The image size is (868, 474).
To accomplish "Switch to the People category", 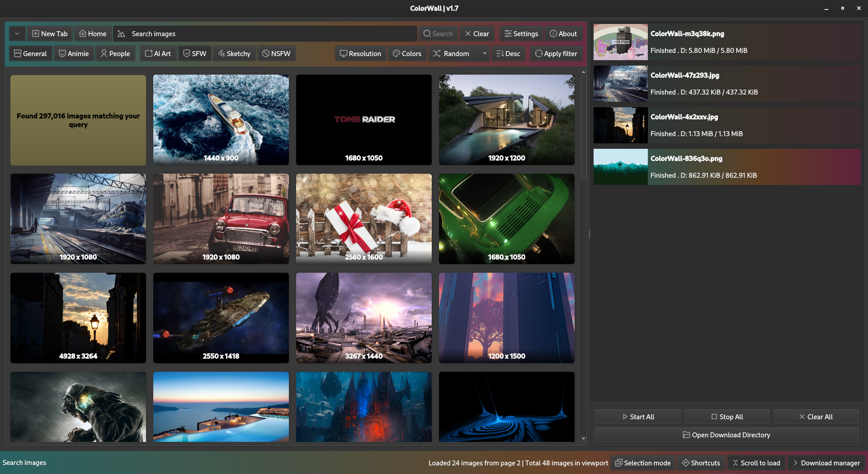I will tap(115, 53).
